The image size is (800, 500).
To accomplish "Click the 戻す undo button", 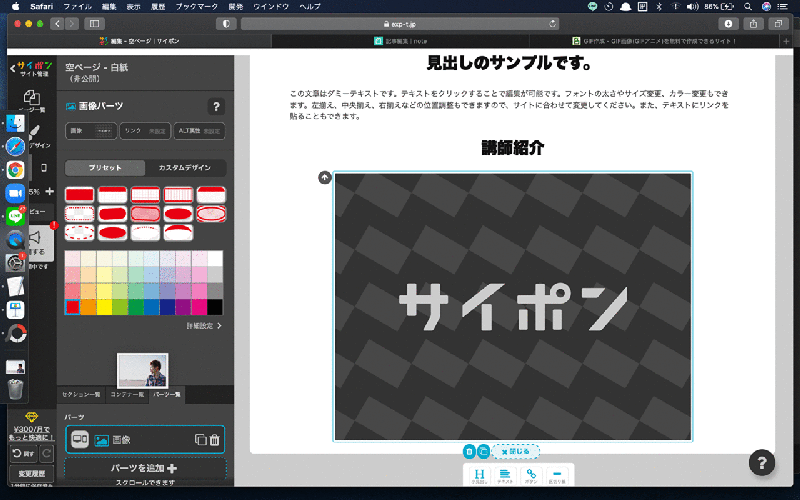I will pyautogui.click(x=23, y=453).
